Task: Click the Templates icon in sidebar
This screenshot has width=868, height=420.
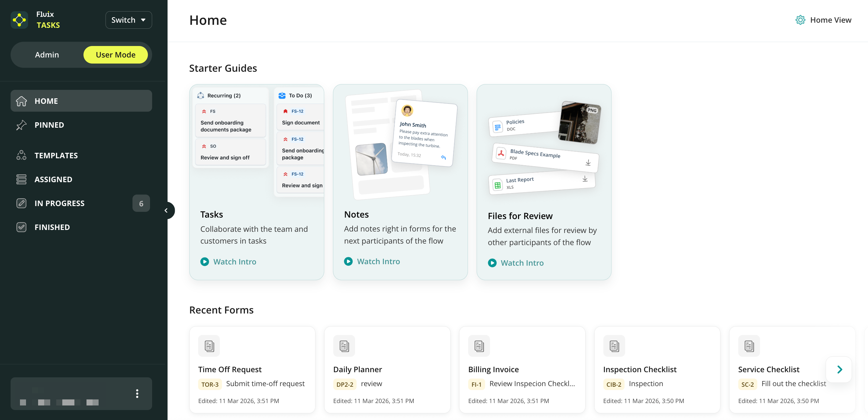Action: (21, 156)
